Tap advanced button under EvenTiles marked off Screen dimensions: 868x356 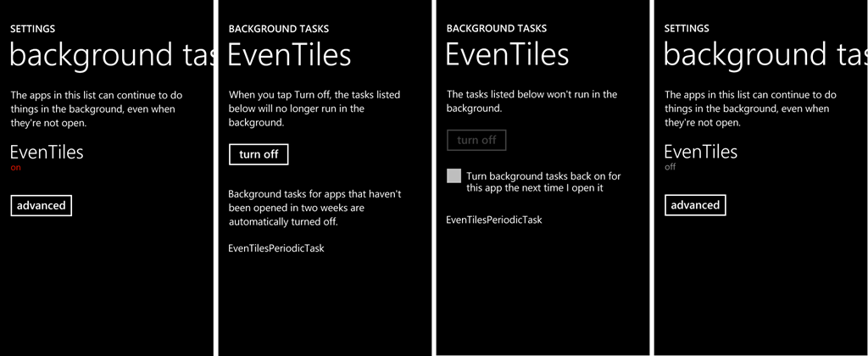pos(695,205)
